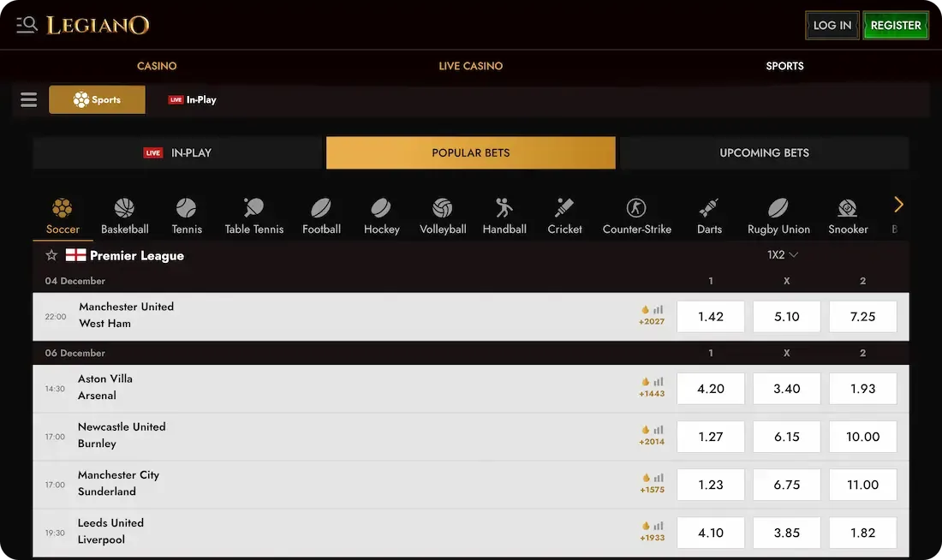
Task: Switch to the Live Casino tab
Action: coord(471,65)
